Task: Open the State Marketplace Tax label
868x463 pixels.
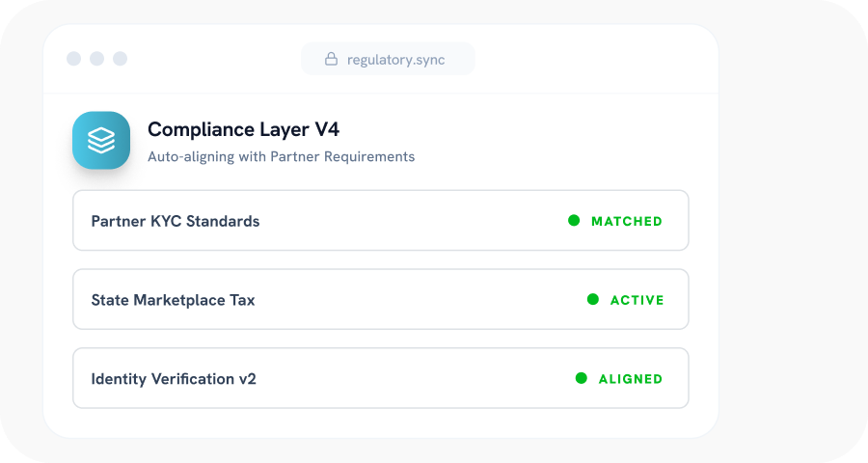Action: coord(173,300)
